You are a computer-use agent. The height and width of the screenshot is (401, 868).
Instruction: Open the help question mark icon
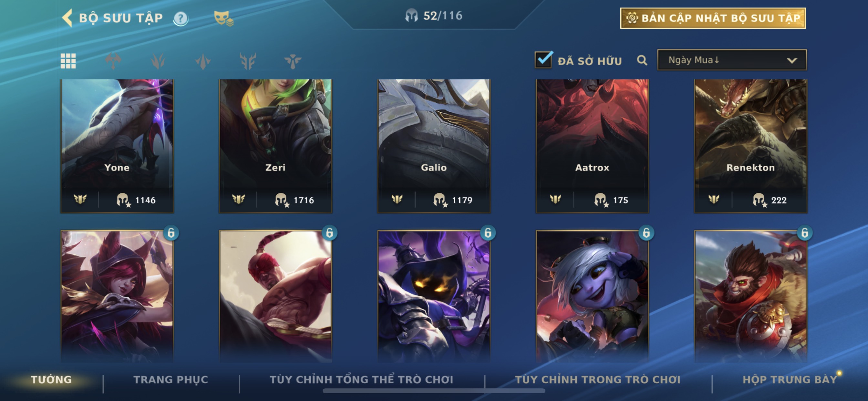181,18
